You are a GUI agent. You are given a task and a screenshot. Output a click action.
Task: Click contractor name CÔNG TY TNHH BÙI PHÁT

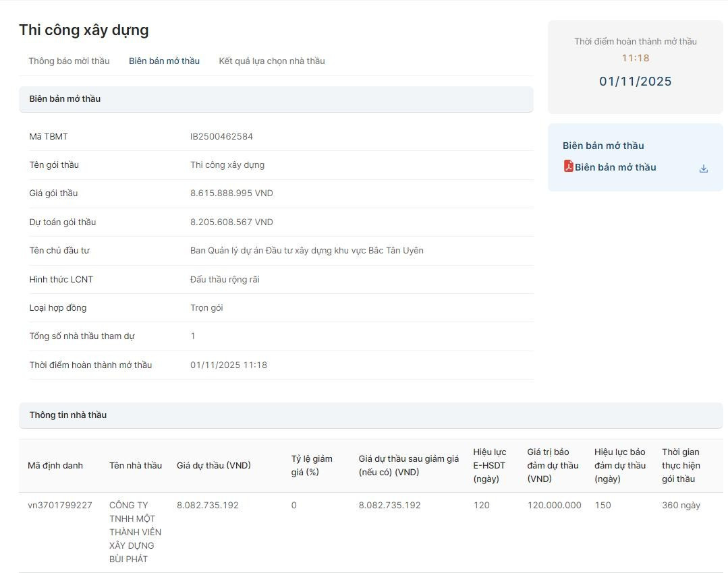coord(135,532)
